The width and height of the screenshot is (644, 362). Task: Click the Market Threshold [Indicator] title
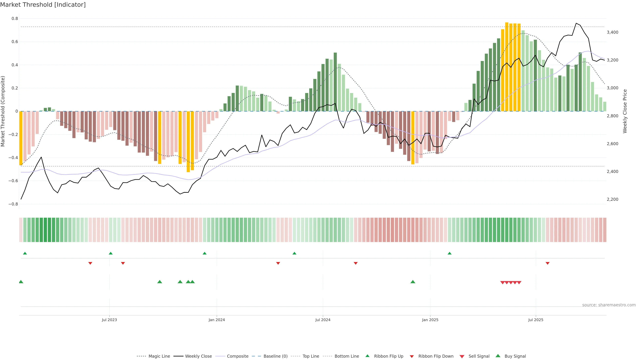coord(43,5)
